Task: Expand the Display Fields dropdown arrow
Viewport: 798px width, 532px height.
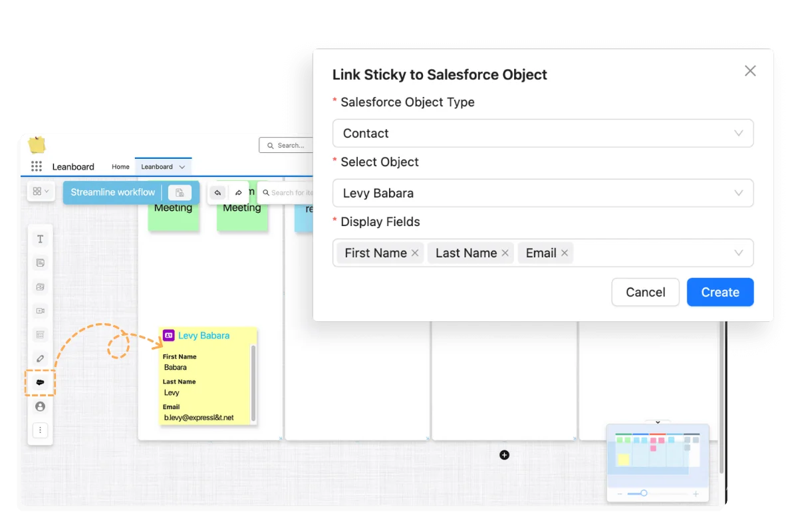Action: 738,253
